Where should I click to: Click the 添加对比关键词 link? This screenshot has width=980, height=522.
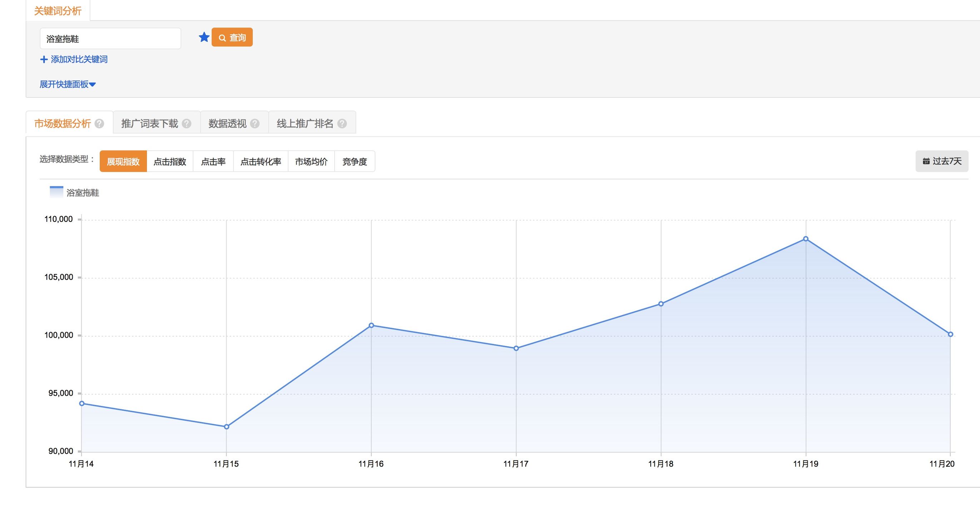pos(78,59)
